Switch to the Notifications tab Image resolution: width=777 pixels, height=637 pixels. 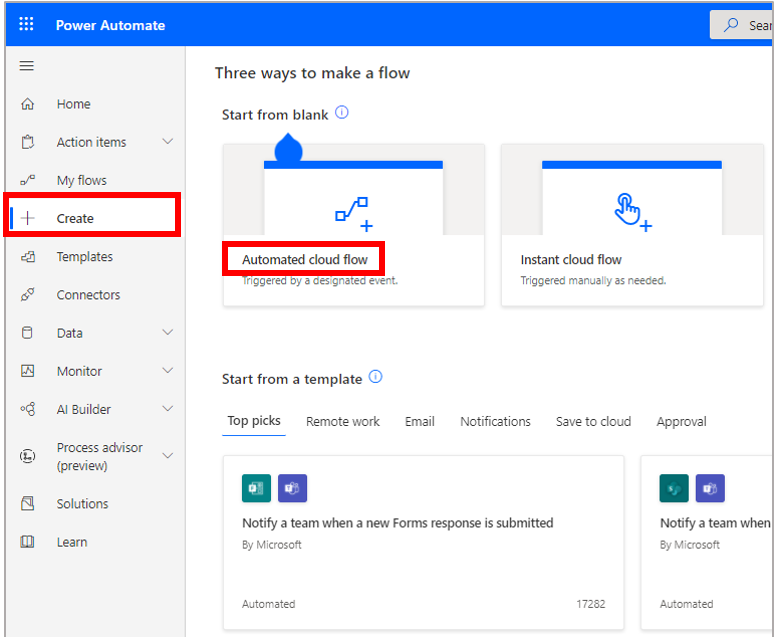496,421
